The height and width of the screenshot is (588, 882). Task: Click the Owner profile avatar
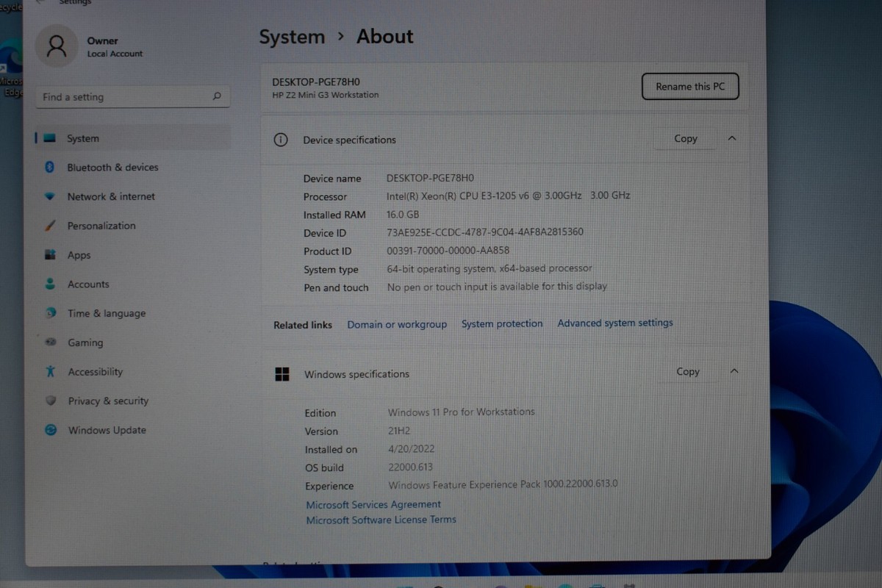pos(57,46)
